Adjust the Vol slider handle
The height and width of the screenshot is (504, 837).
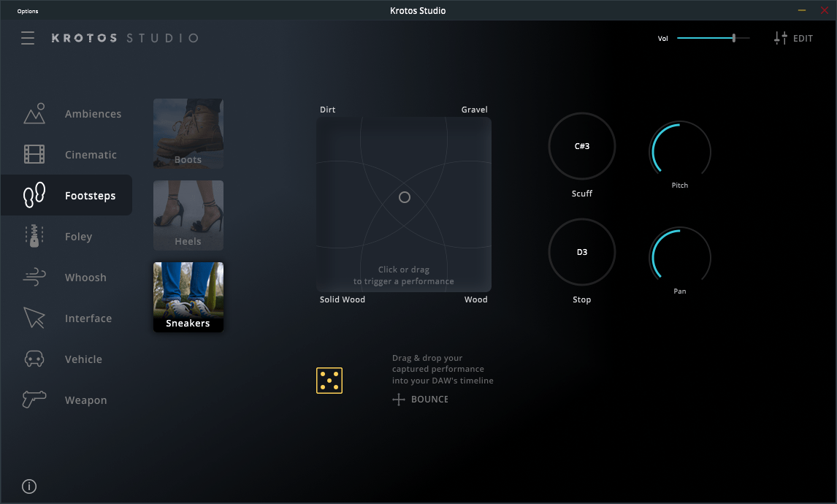click(x=734, y=37)
